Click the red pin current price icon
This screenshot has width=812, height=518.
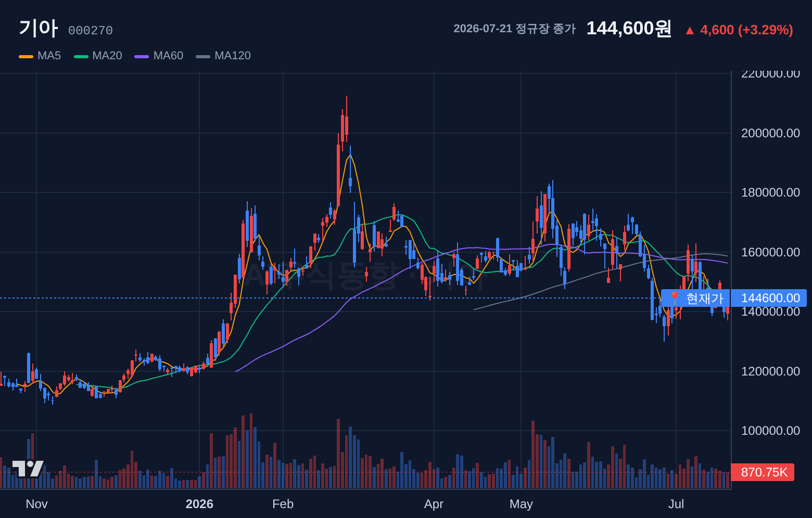click(x=675, y=298)
